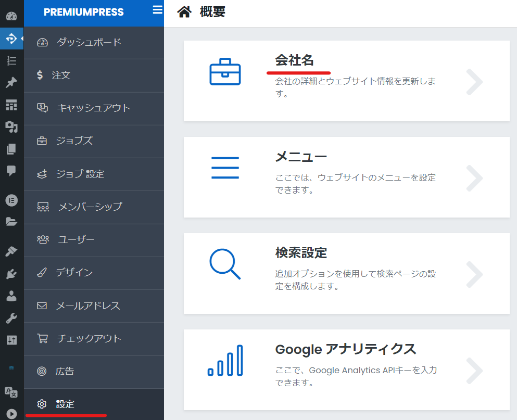Viewport: 517px width, 420px height.
Task: Click the magnifier icon on 検索設定 card
Action: 225,264
